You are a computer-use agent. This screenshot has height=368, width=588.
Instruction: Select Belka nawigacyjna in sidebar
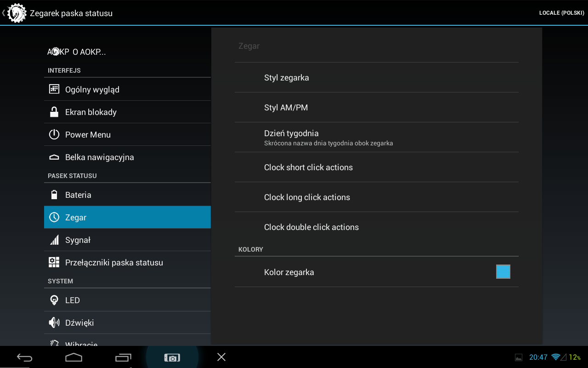pos(128,157)
